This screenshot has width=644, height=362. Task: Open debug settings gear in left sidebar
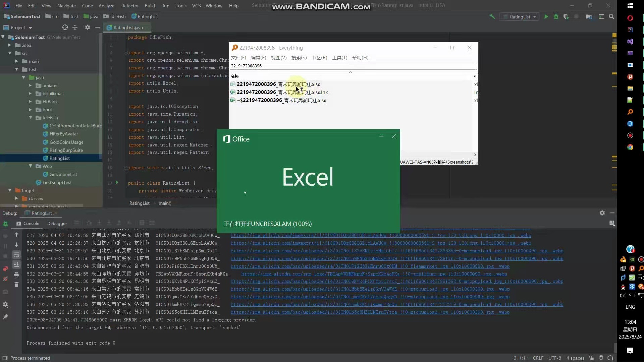pos(5,305)
